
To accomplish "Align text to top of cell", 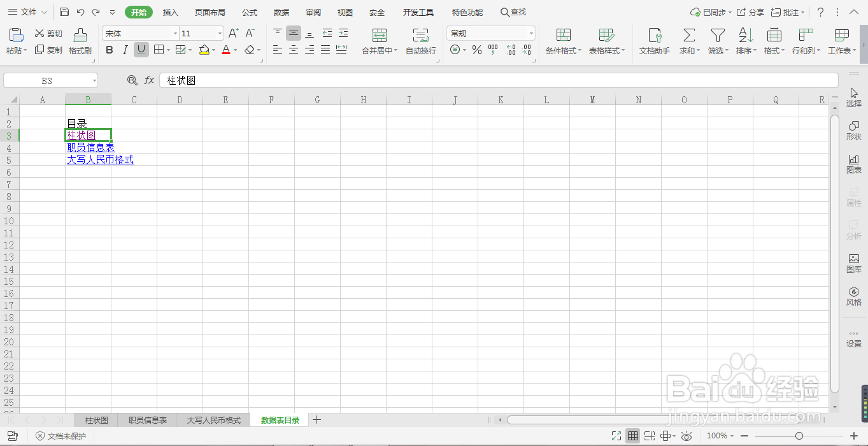I will click(x=278, y=33).
